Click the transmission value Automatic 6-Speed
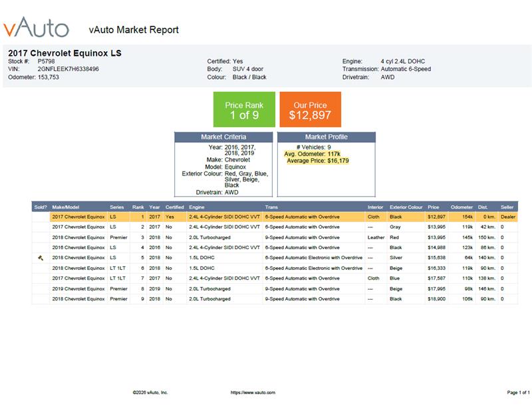 (x=406, y=69)
